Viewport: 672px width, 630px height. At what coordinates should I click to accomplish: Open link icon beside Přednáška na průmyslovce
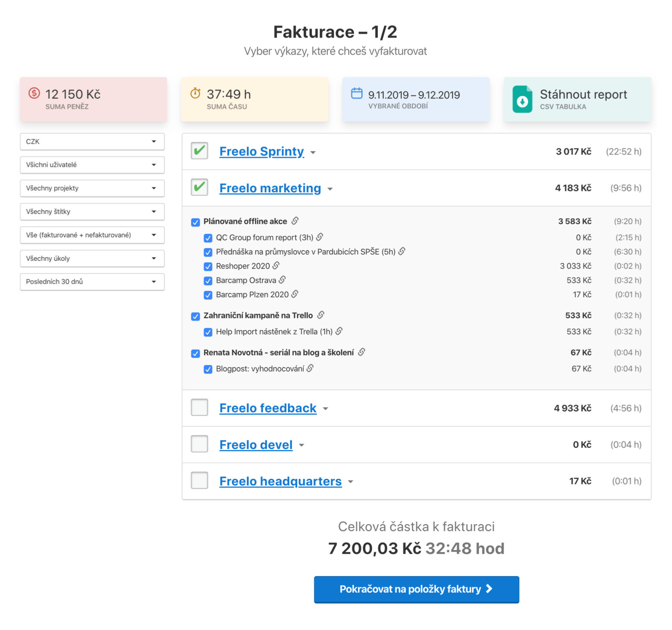(401, 251)
